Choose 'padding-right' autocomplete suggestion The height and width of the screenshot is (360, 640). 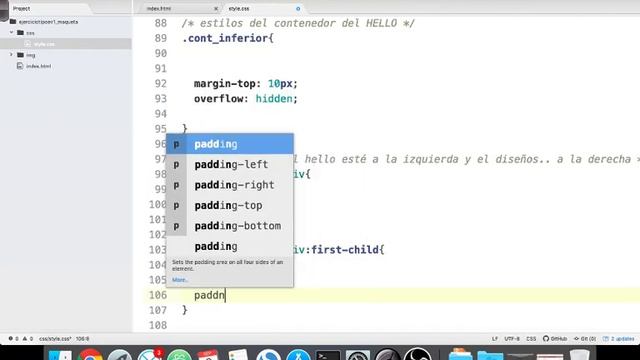[x=229, y=185]
